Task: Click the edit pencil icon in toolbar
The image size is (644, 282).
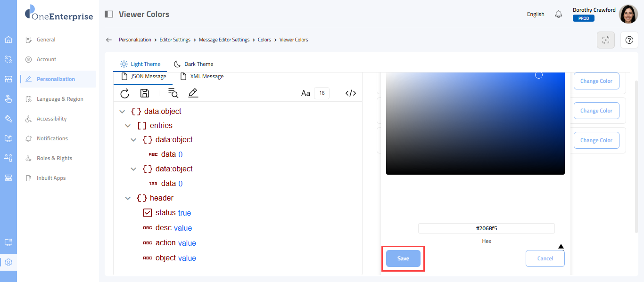Action: (x=193, y=93)
